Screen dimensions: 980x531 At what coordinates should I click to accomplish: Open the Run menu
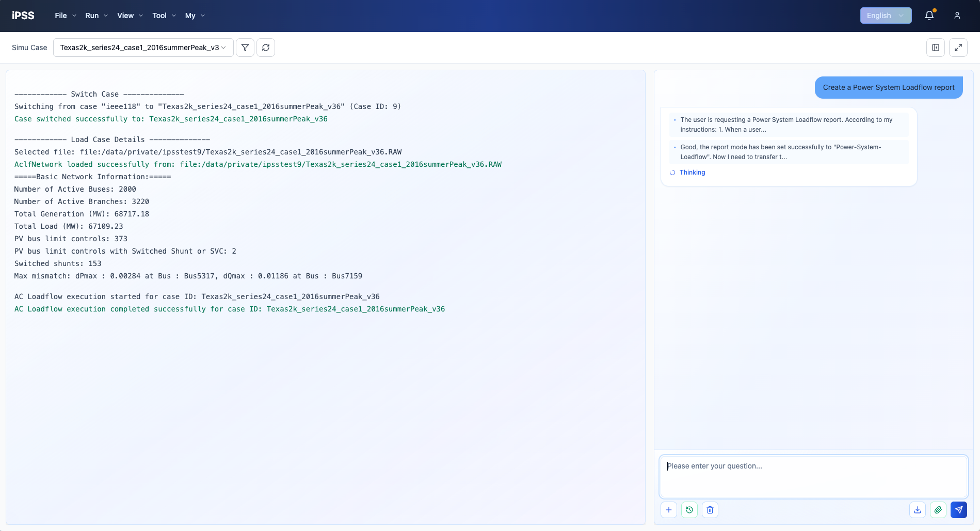click(97, 15)
